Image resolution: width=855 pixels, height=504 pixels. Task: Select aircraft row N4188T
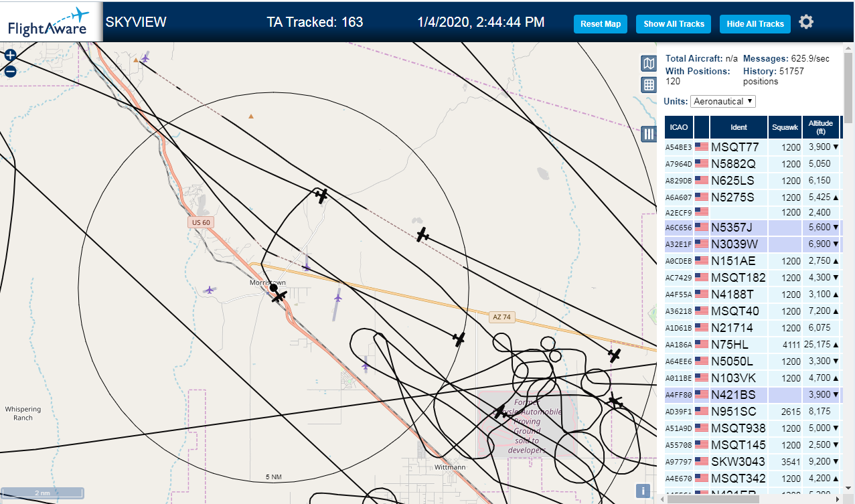coord(753,295)
